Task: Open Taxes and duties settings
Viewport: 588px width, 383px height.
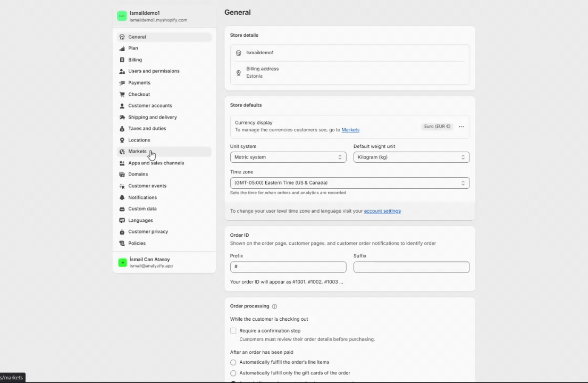Action: [x=164, y=129]
